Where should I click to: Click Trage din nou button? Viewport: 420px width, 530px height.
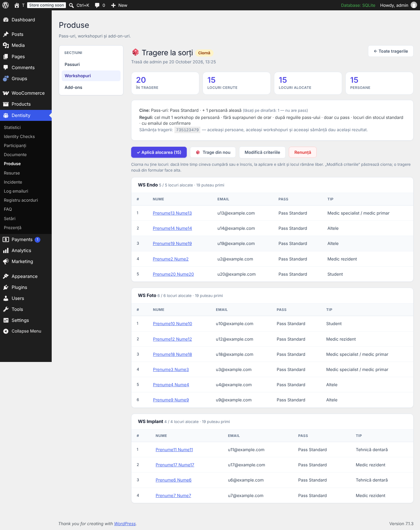tap(213, 152)
